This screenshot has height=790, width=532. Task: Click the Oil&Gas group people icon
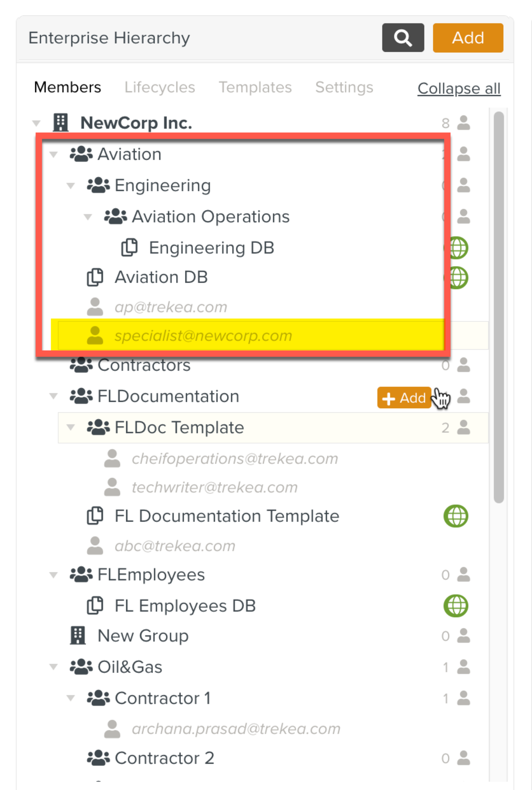[81, 666]
